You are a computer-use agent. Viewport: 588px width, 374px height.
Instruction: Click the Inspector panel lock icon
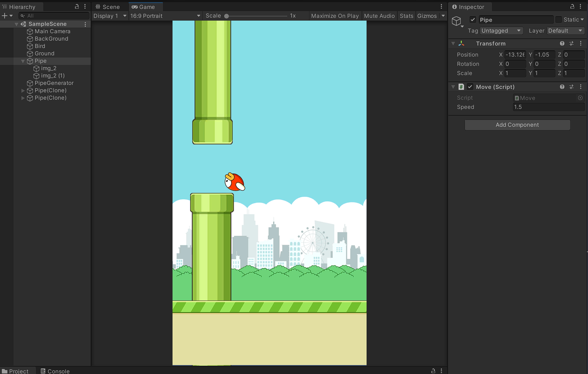572,6
